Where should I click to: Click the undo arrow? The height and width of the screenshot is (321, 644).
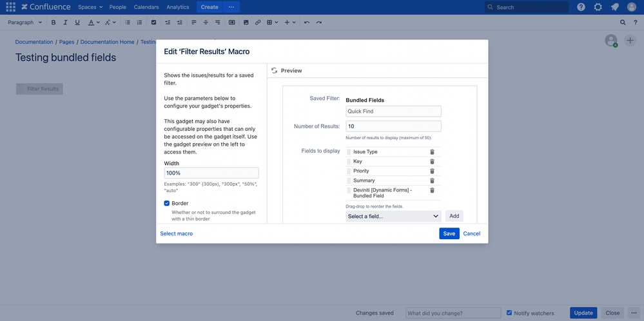coord(307,23)
